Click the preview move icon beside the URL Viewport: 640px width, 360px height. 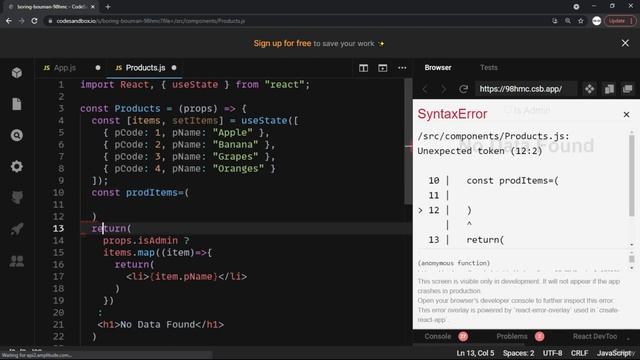(x=589, y=89)
